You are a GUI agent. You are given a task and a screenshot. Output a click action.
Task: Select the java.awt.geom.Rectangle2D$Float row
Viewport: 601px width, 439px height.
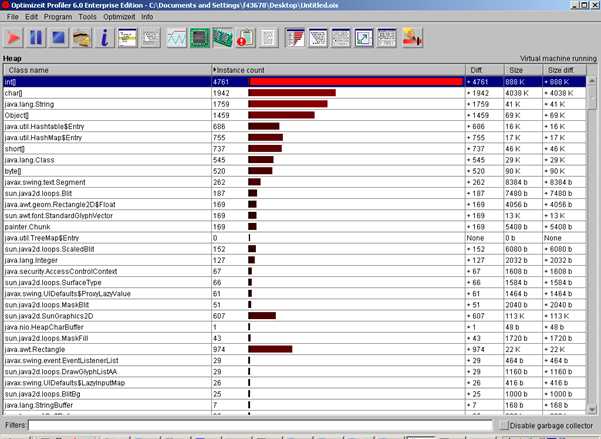295,204
